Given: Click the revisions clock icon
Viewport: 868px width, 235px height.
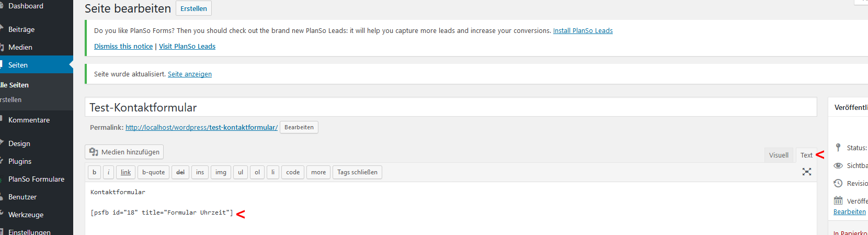Looking at the screenshot, I should [x=838, y=183].
